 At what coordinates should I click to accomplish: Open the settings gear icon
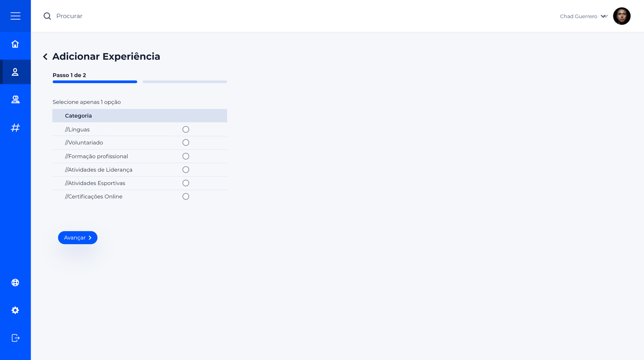point(15,310)
